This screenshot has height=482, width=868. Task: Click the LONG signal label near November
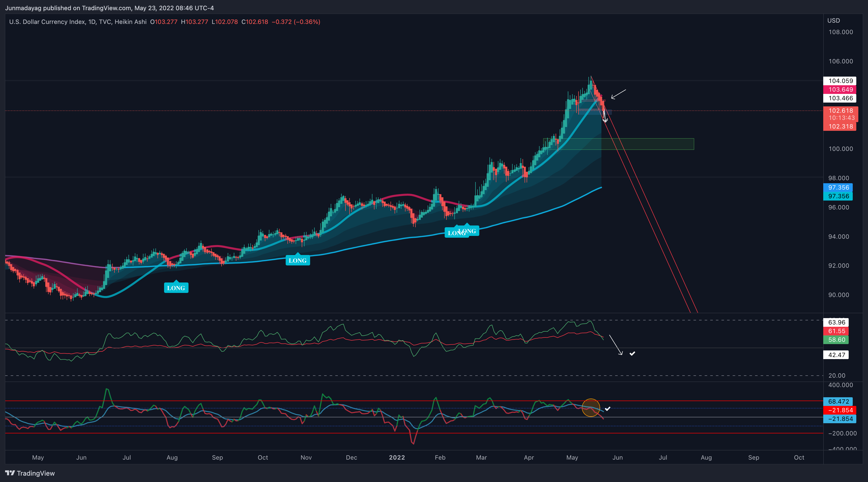coord(298,260)
